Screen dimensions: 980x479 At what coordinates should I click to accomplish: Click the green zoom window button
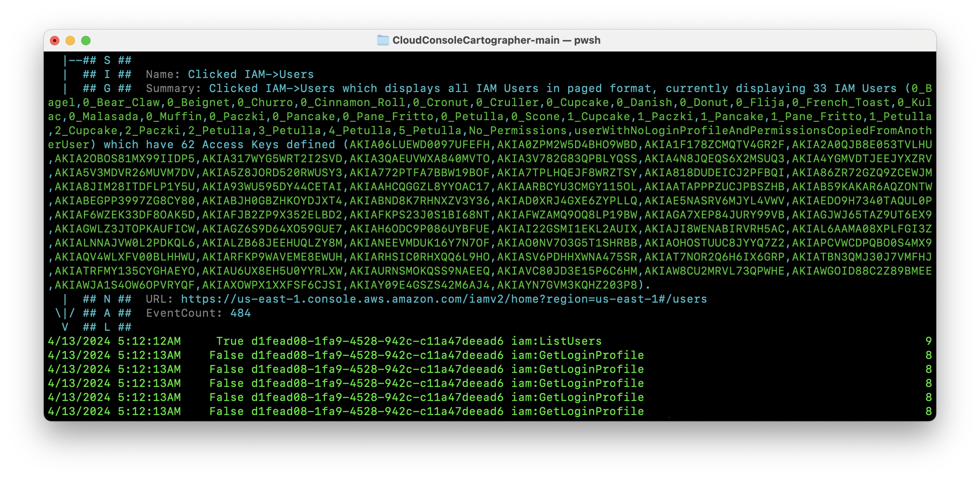[x=86, y=41]
